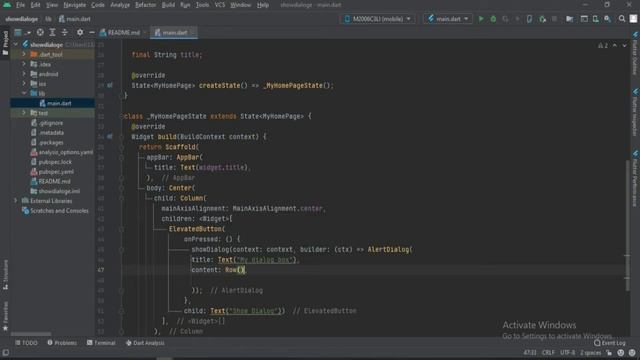
Task: Open the Dart Analysis tool window
Action: pos(145,343)
